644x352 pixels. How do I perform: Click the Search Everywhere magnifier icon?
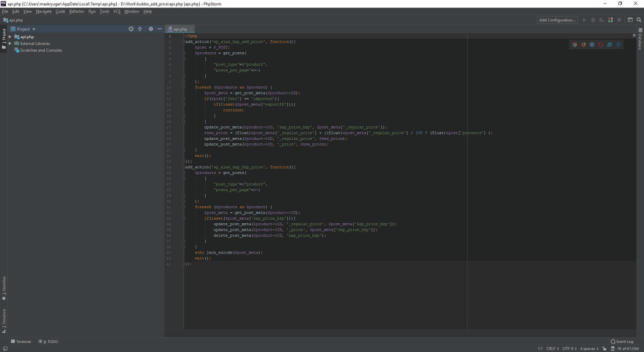click(639, 20)
